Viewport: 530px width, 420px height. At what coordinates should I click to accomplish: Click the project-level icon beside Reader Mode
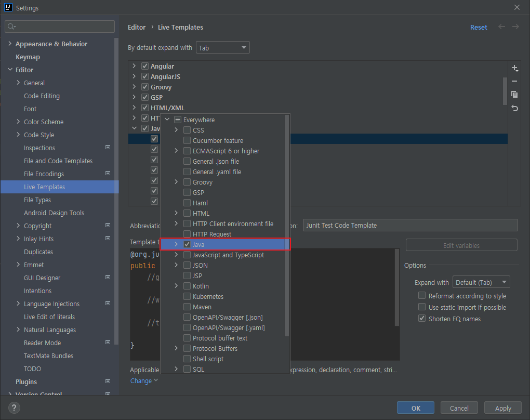point(108,343)
